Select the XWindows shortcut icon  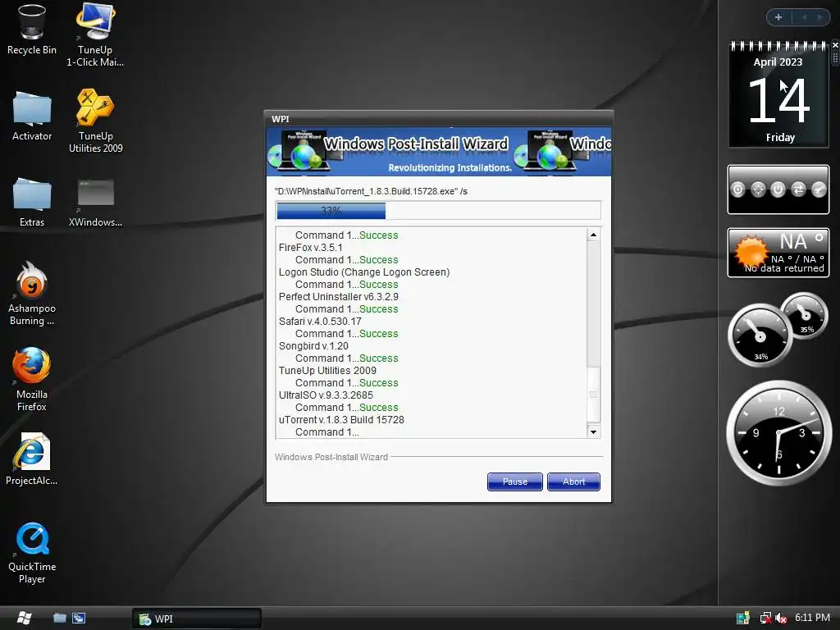pos(95,203)
